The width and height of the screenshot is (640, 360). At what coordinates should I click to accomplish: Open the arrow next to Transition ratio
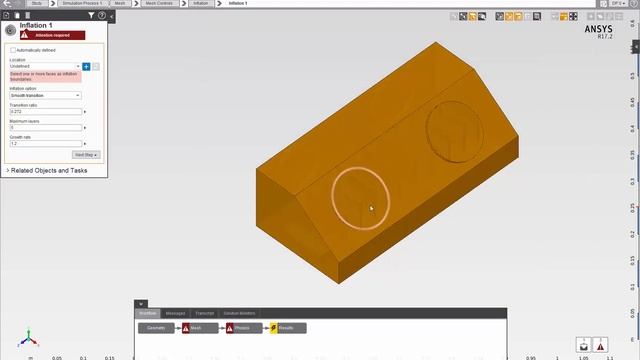pyautogui.click(x=85, y=112)
